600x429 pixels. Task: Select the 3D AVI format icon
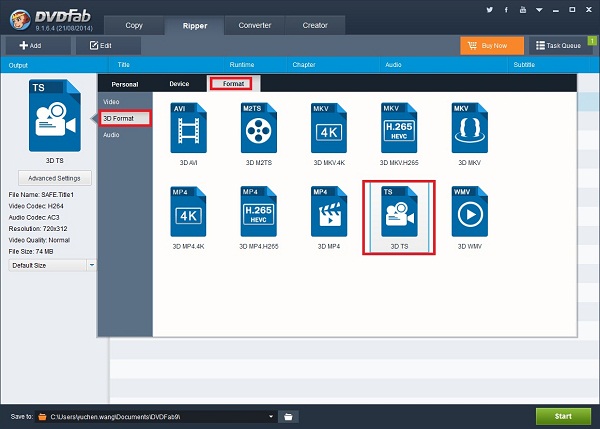pos(188,128)
